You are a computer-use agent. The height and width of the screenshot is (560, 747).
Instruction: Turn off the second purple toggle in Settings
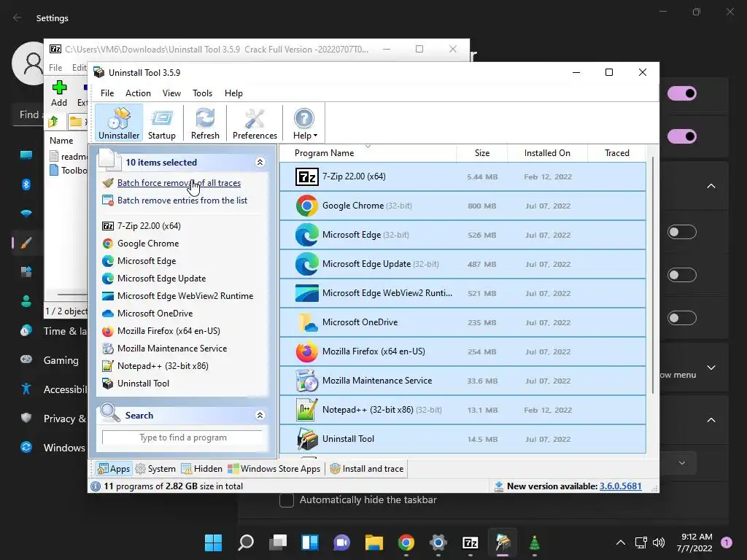point(682,136)
